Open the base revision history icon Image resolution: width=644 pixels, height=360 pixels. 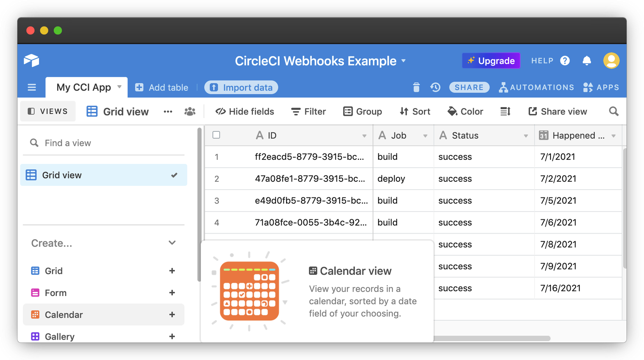click(436, 87)
